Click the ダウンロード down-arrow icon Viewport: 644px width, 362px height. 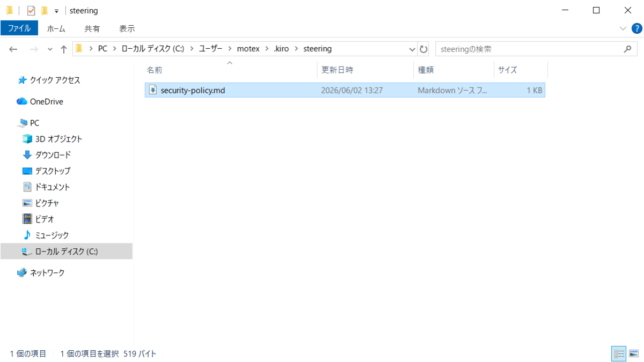[27, 155]
